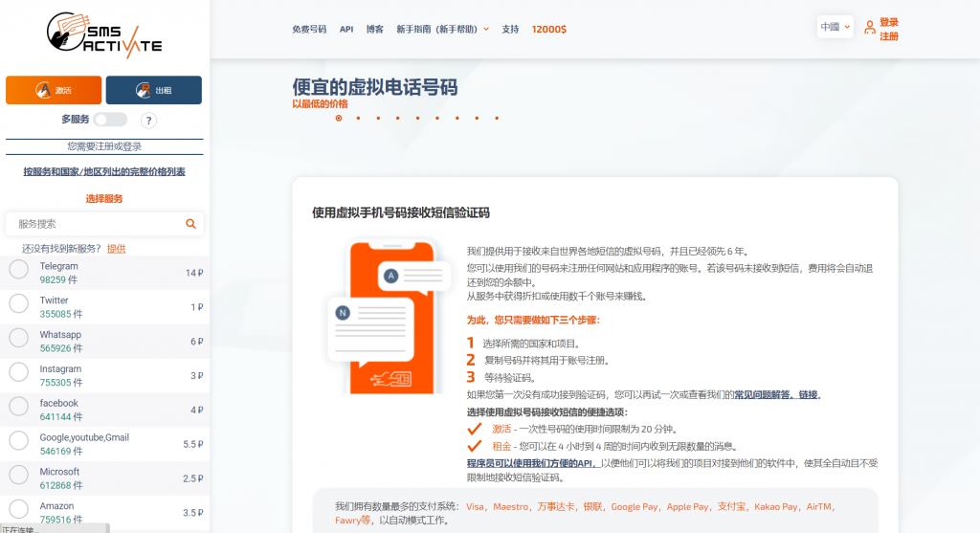Click the phone illustration image
Viewport: 980px width, 533px height.
(390, 316)
